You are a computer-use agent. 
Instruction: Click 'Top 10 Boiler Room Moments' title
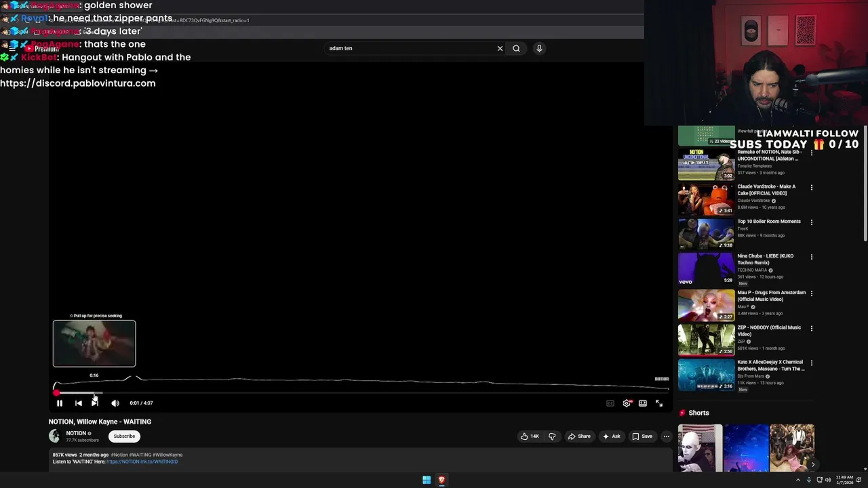coord(769,222)
